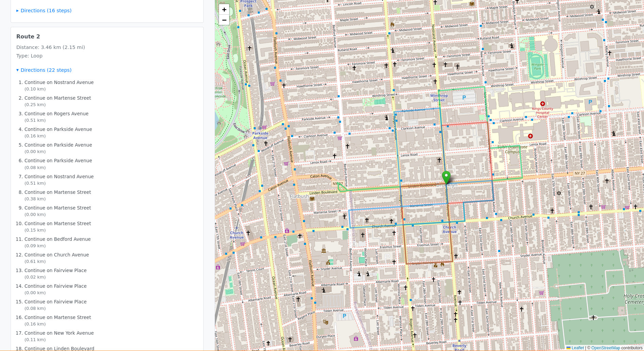Click the map zoom out button
Screen dimensions: 644x351
[224, 20]
